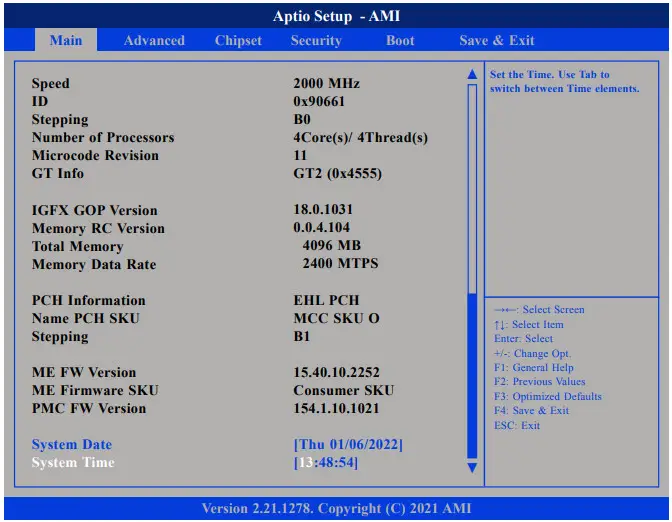Viewport: 672px width, 522px height.
Task: Click the Main tab
Action: 66,41
